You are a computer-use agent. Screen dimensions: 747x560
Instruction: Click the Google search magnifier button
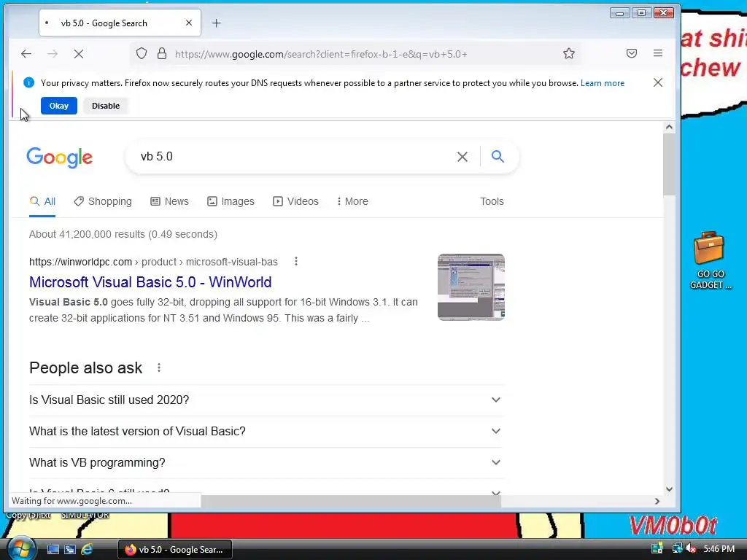(x=498, y=156)
